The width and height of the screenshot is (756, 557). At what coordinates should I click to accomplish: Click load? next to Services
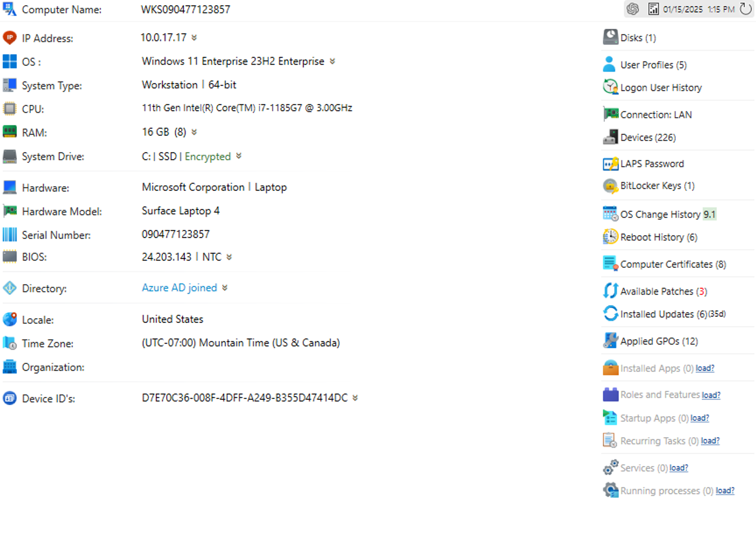tap(679, 468)
